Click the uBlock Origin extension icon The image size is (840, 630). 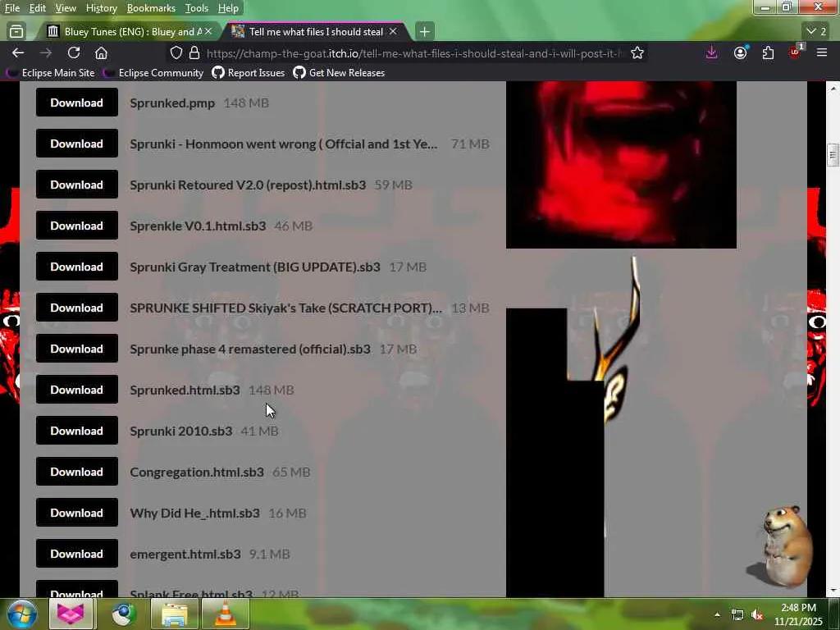(796, 52)
